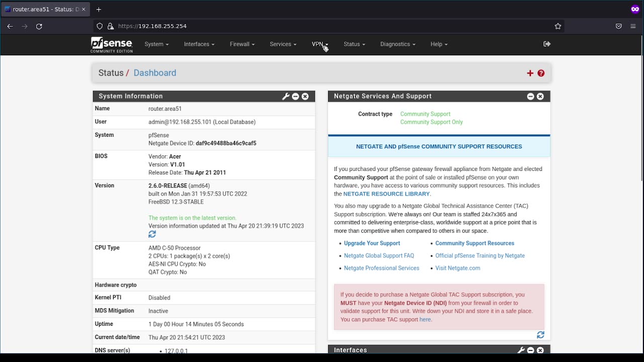The height and width of the screenshot is (362, 644).
Task: Minimize Netgate Services And Support widget
Action: pos(530,97)
